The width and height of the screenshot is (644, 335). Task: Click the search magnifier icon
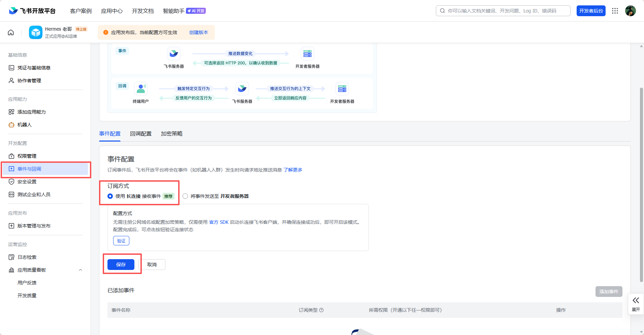pos(442,11)
